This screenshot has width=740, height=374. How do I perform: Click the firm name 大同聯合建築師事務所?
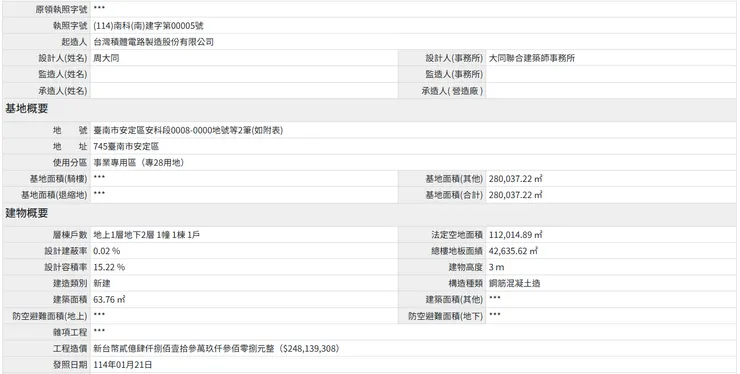tap(532, 58)
